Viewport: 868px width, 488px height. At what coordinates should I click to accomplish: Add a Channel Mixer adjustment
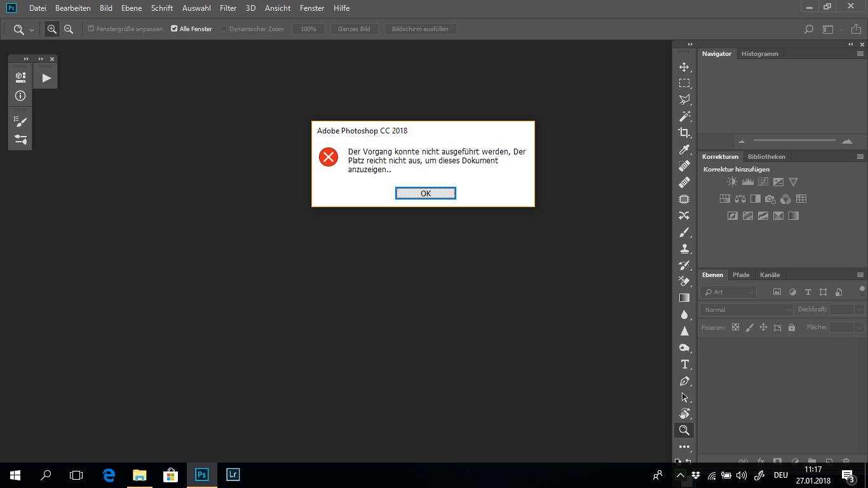click(x=785, y=199)
